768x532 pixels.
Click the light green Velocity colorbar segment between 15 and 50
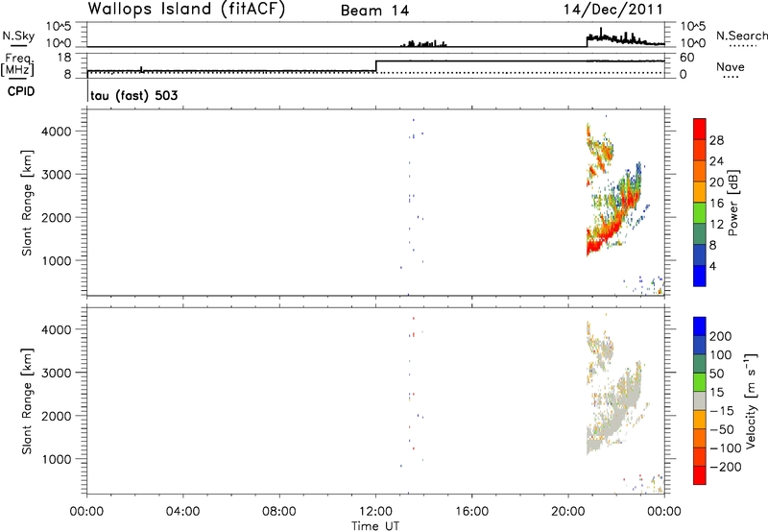[x=700, y=381]
